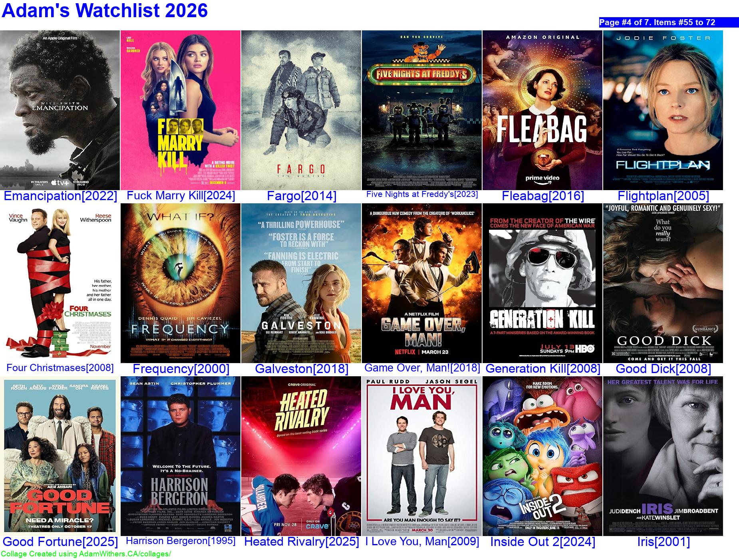Click the Good Fortune poster

(x=60, y=456)
